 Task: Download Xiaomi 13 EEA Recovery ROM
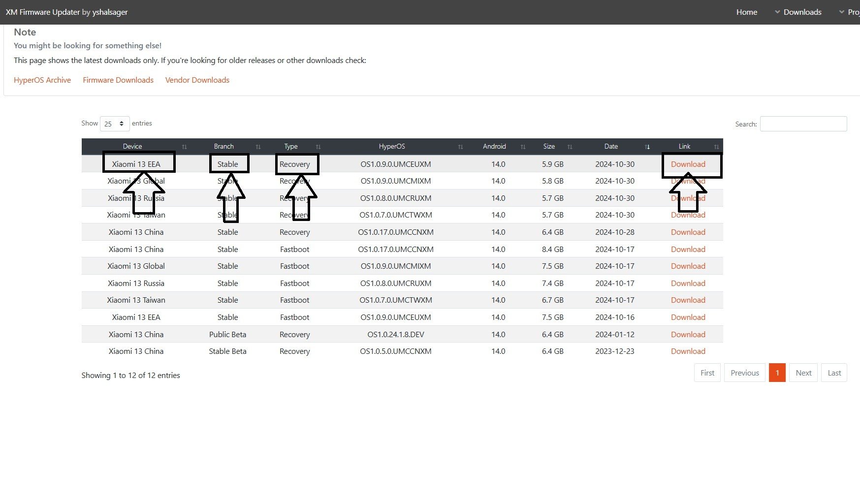tap(688, 164)
